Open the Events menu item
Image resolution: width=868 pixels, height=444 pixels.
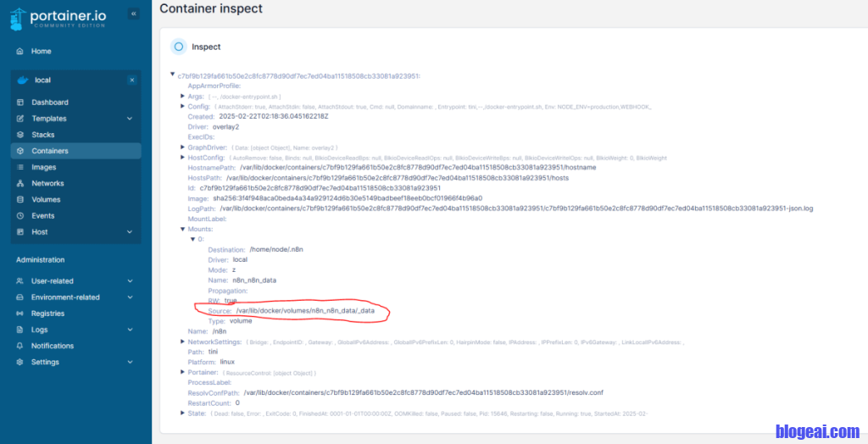[42, 216]
